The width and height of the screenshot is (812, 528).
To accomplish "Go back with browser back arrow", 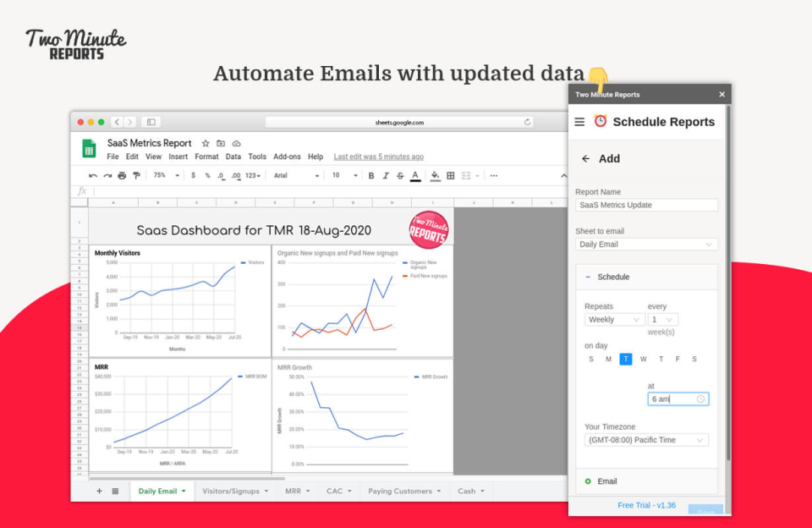I will click(117, 122).
